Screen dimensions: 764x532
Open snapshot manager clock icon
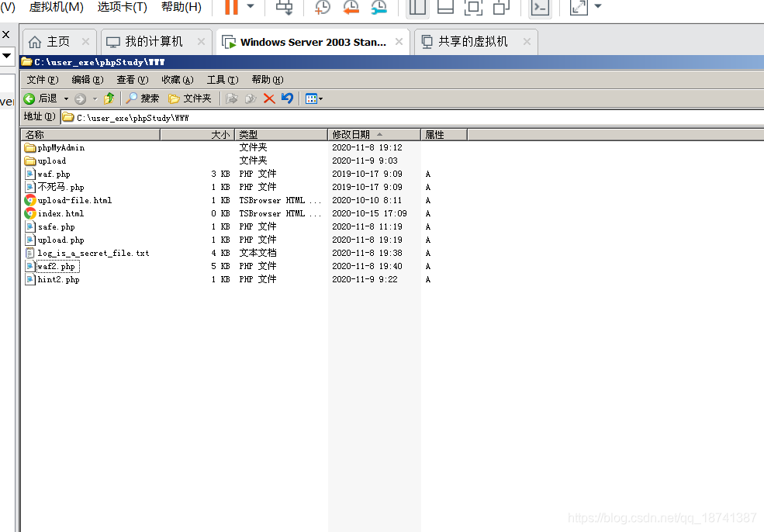[379, 7]
